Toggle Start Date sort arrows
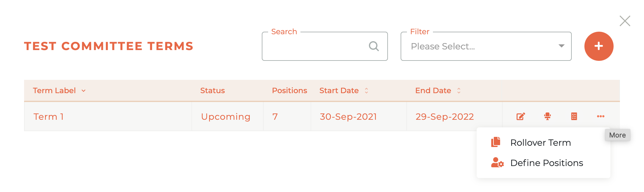 [366, 91]
